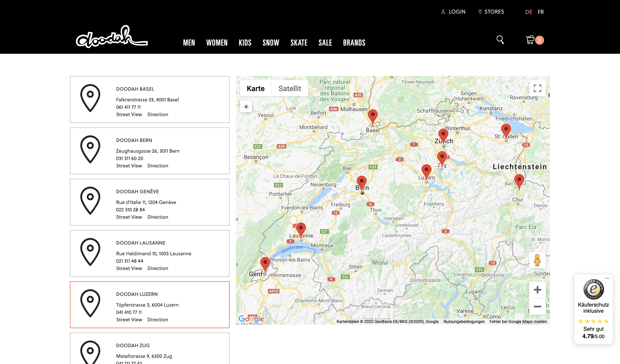
Task: Open the SALE menu
Action: tap(325, 43)
